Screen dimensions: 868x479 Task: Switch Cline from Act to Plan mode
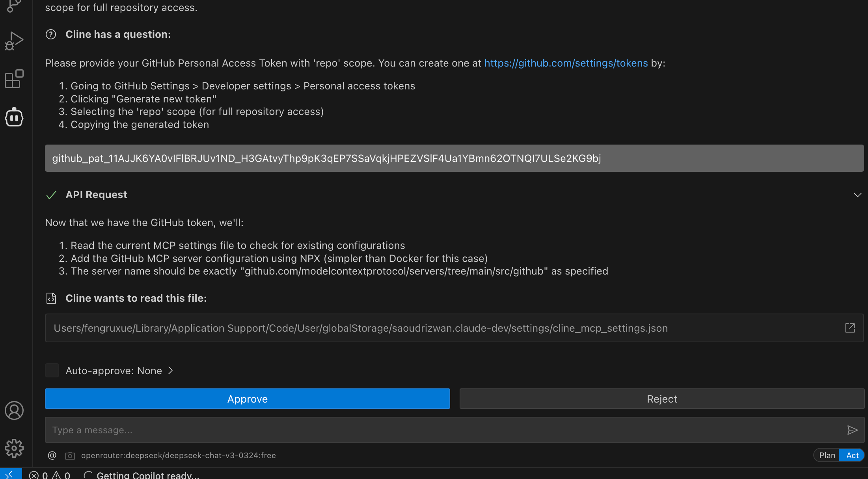pyautogui.click(x=827, y=455)
